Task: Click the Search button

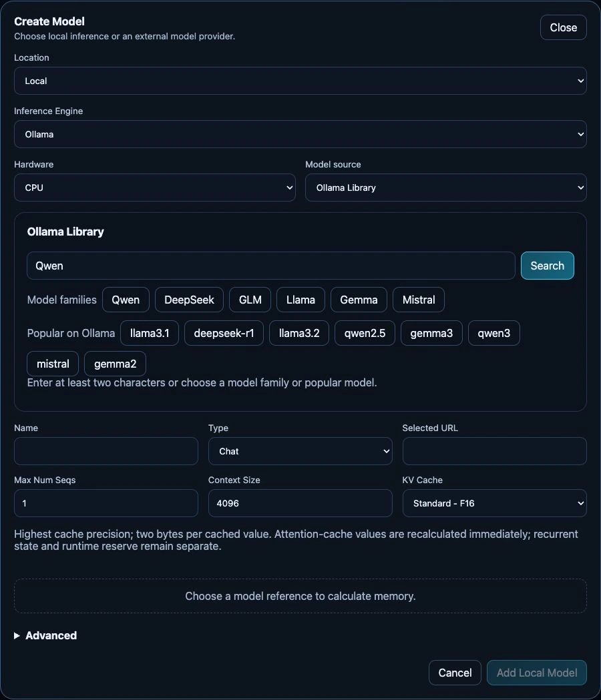Action: tap(548, 266)
